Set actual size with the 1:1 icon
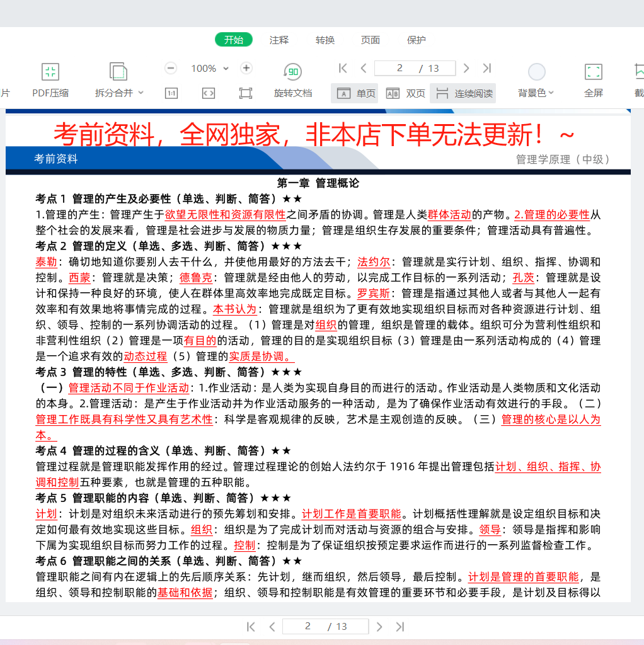644x645 pixels. click(171, 93)
